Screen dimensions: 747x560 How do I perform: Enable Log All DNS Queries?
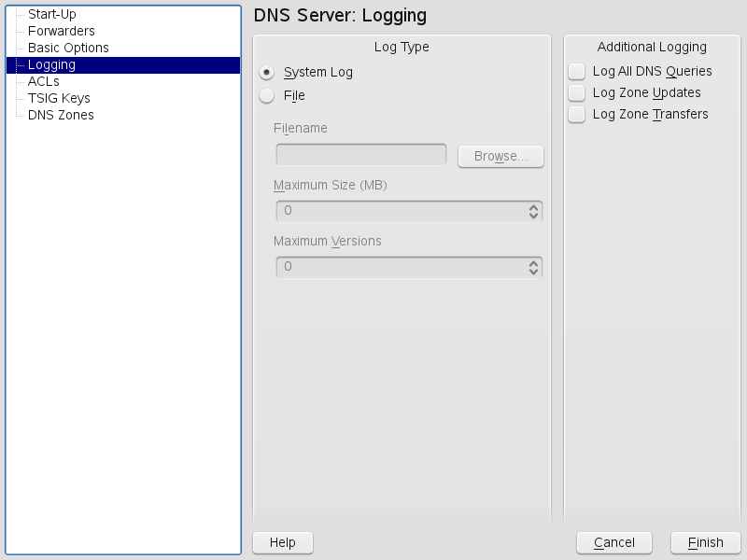tap(577, 72)
